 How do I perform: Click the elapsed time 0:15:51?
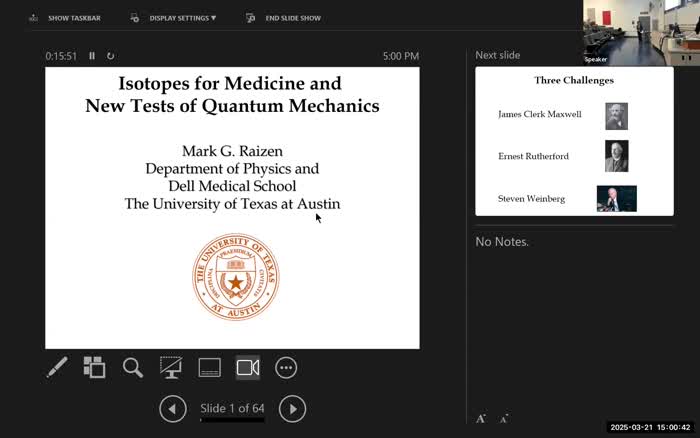pos(61,56)
